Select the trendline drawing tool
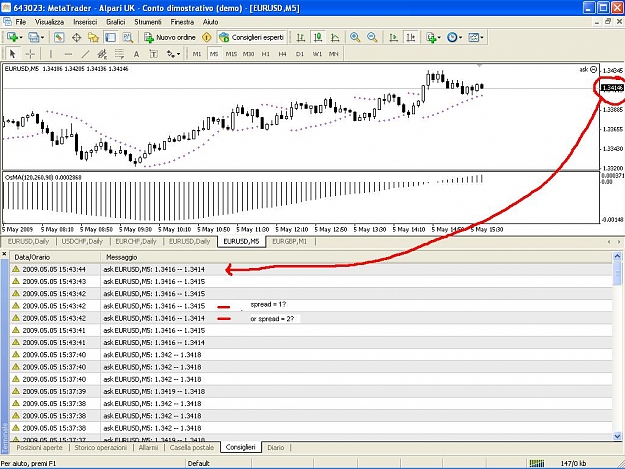This screenshot has height=469, width=625. 85,54
